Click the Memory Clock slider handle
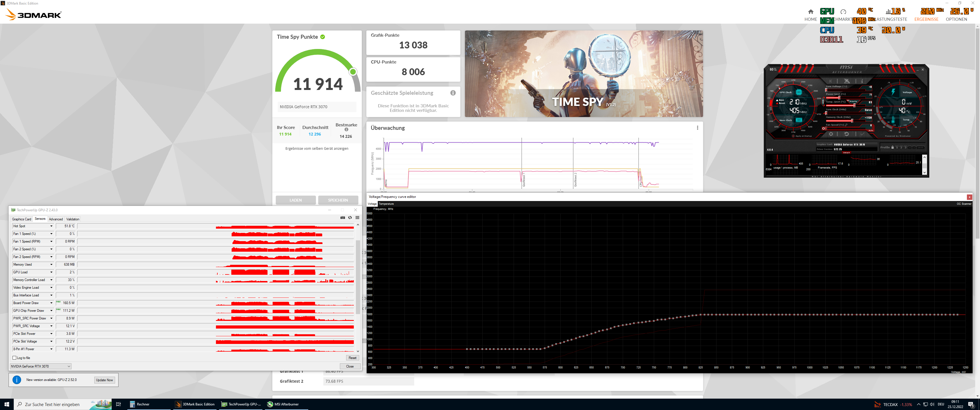Image resolution: width=980 pixels, height=410 pixels. click(x=852, y=120)
